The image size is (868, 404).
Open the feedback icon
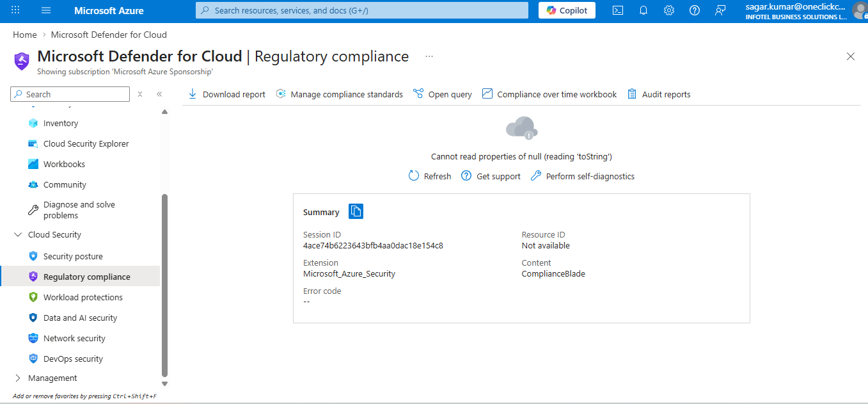tap(721, 10)
